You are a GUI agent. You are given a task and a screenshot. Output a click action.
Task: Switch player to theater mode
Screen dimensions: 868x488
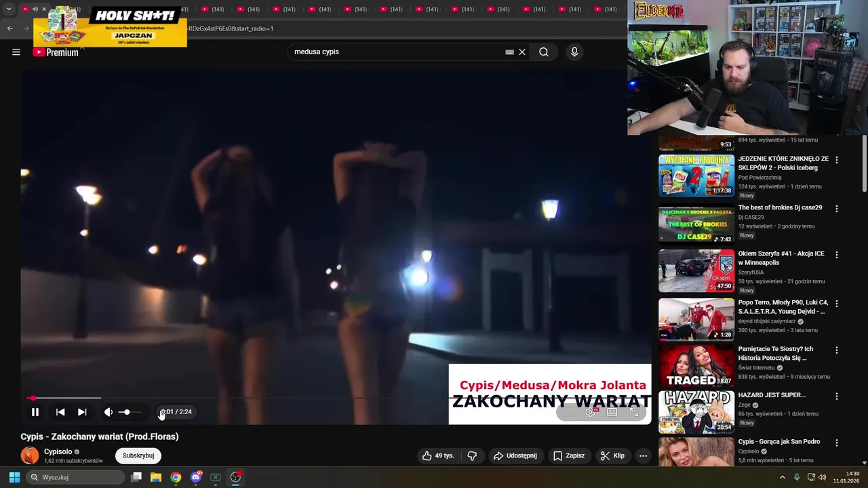pyautogui.click(x=612, y=412)
